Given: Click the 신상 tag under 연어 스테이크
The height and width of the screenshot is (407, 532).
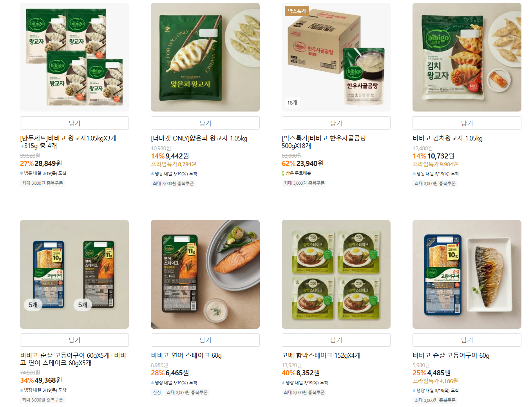Looking at the screenshot, I should 157,392.
